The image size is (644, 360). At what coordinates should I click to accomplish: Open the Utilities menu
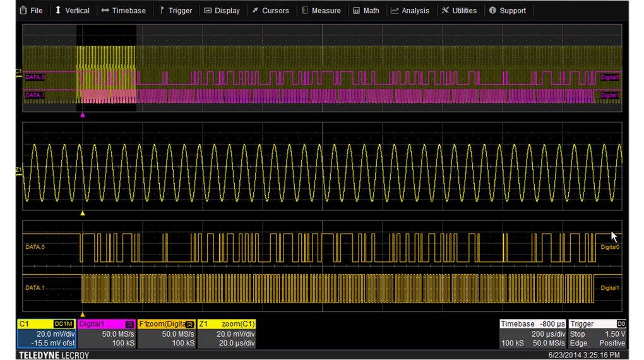pyautogui.click(x=459, y=11)
